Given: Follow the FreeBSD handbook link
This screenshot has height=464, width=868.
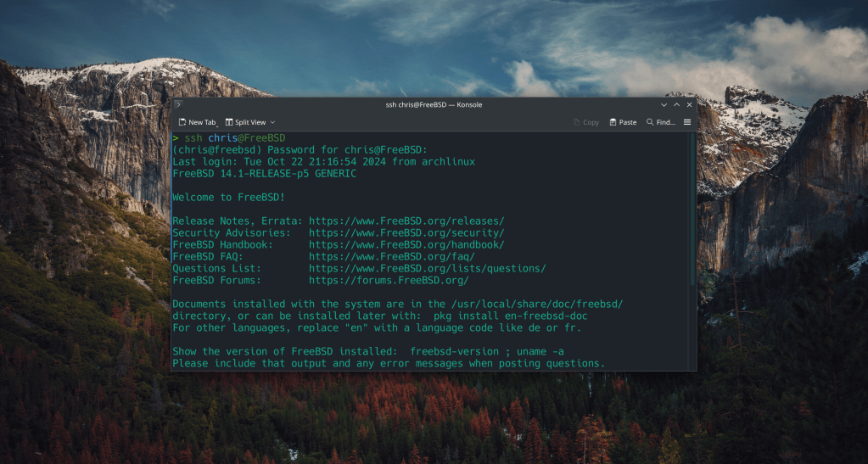Looking at the screenshot, I should pyautogui.click(x=406, y=245).
